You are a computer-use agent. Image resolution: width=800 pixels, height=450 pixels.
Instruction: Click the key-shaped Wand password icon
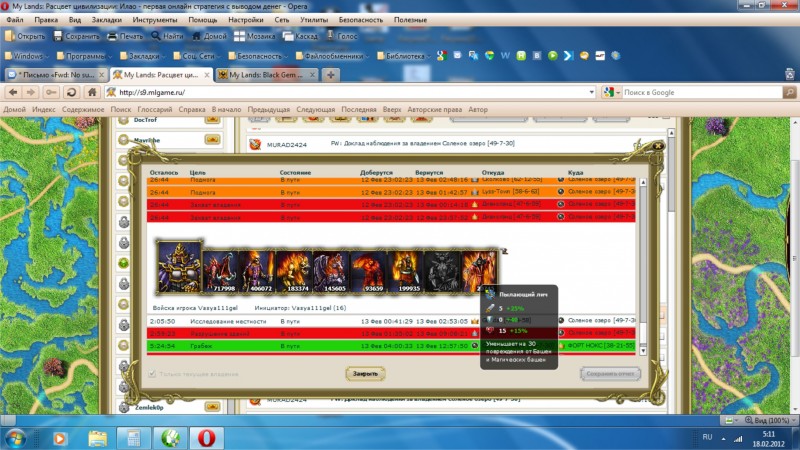51,92
